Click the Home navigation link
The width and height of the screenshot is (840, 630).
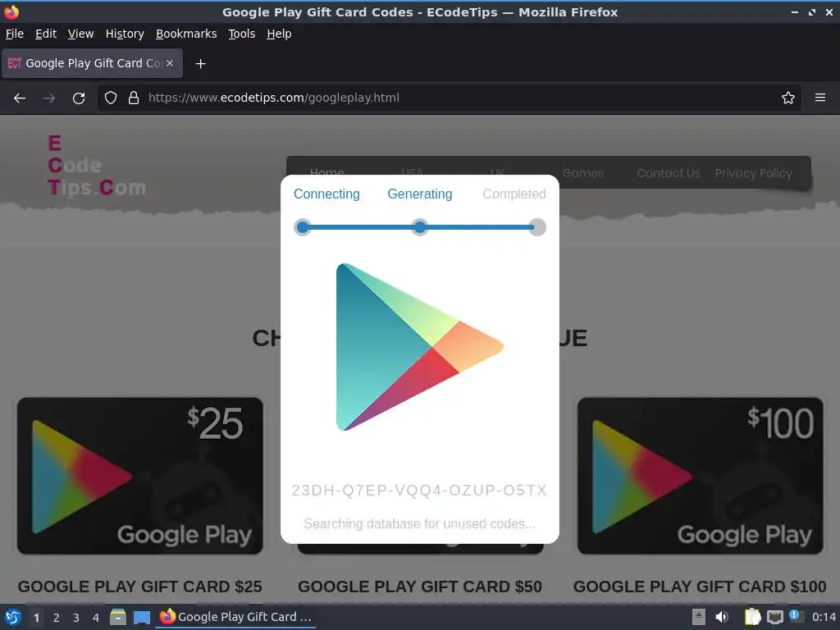pos(326,172)
